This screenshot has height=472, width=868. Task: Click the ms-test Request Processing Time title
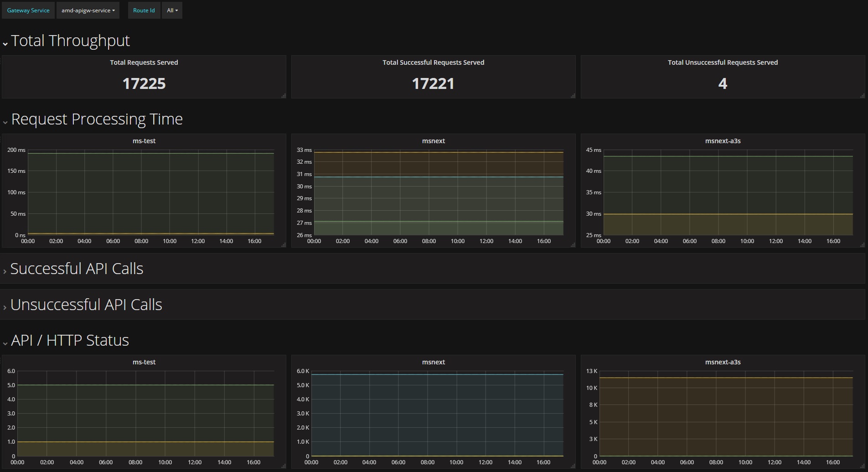[144, 141]
